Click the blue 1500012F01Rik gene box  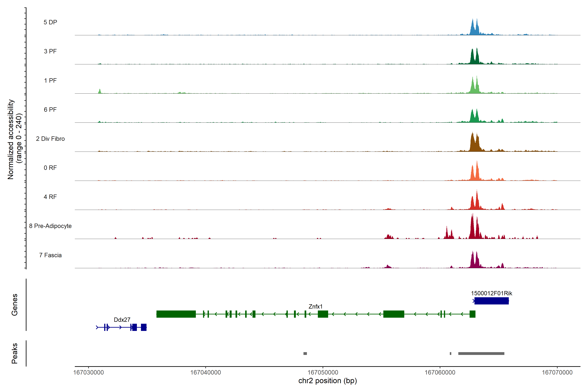point(491,301)
